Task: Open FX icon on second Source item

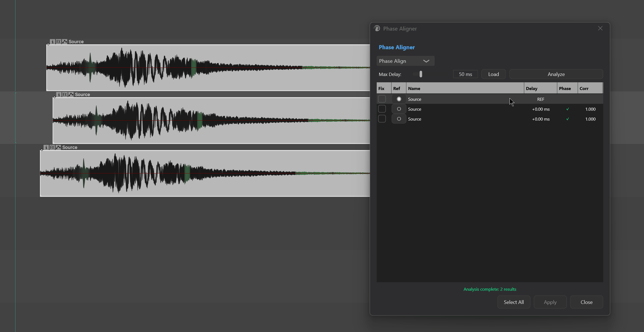Action: 65,94
